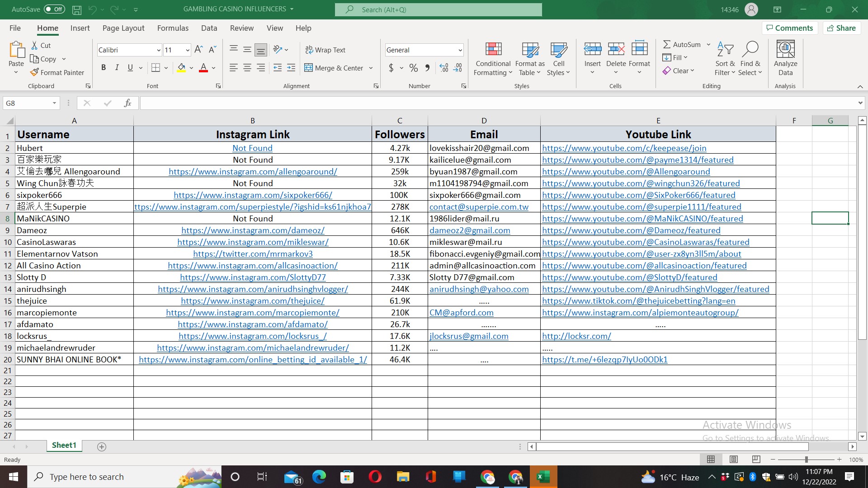Screen dimensions: 868x488
Task: Toggle italic formatting
Action: [117, 67]
